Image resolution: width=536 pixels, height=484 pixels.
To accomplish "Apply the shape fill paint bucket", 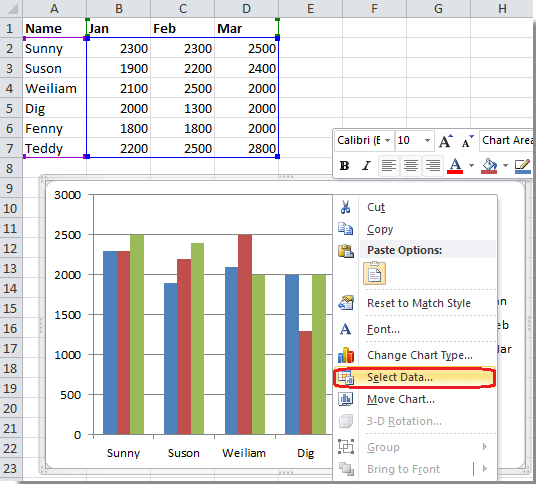I will tap(489, 166).
